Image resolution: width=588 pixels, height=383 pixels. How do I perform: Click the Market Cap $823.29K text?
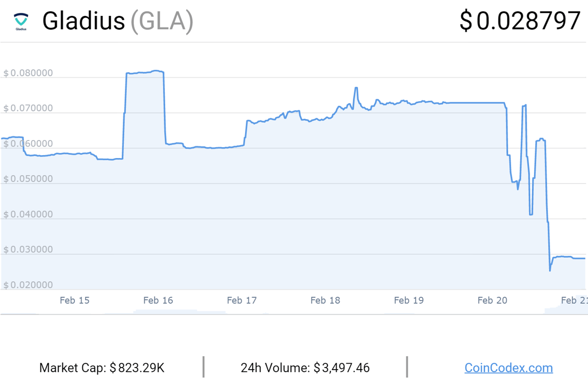click(x=102, y=368)
